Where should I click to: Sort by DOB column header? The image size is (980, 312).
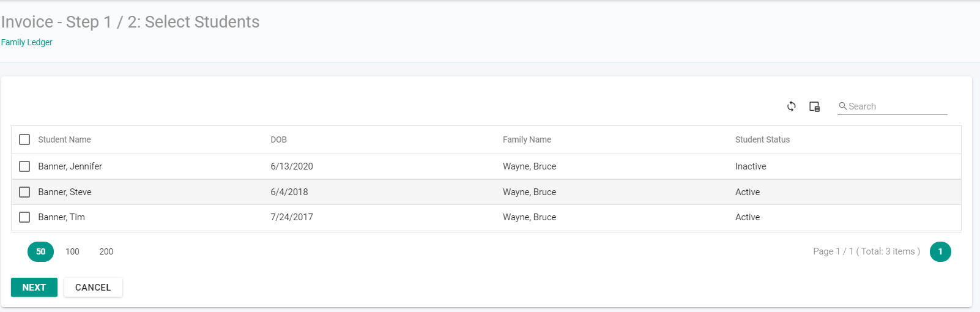pos(278,139)
